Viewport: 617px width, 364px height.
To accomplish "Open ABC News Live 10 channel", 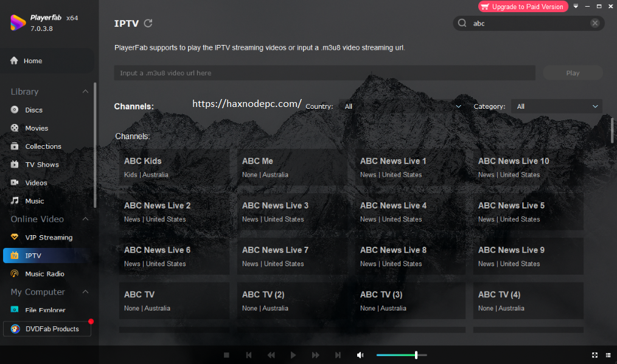I will [528, 167].
